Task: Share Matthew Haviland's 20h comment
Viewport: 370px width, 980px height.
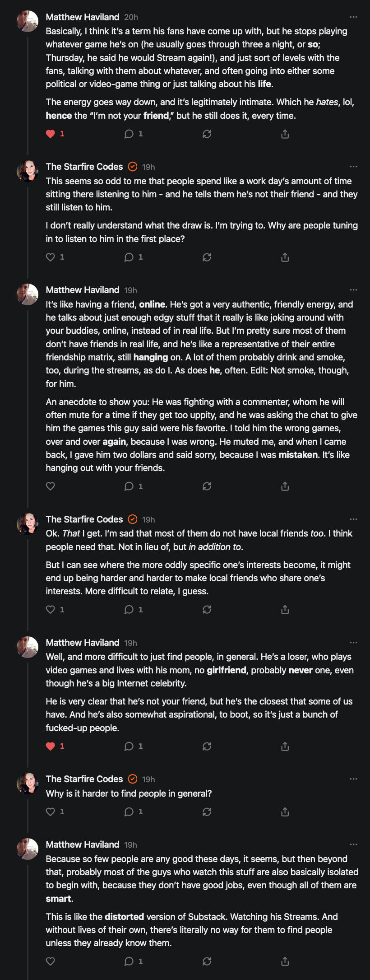Action: (285, 134)
